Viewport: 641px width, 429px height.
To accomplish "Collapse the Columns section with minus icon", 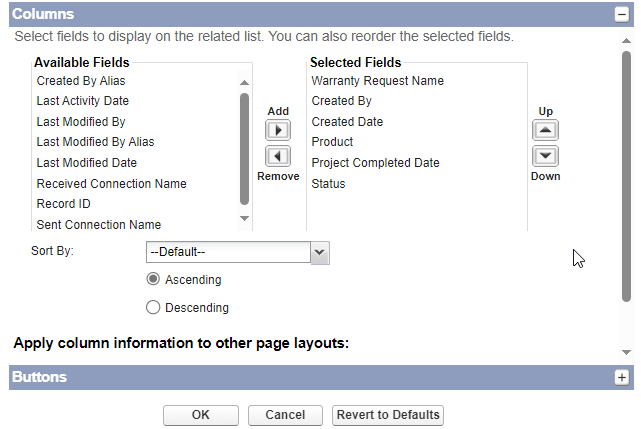I will click(621, 15).
